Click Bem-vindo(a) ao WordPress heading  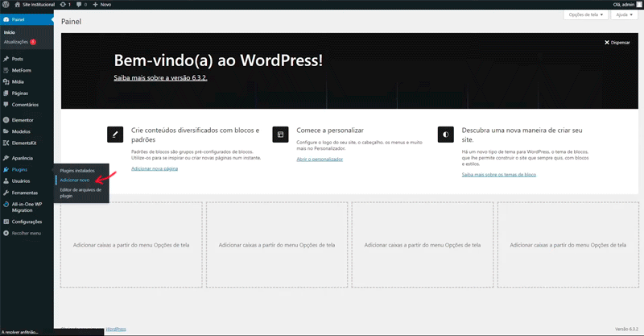(218, 60)
